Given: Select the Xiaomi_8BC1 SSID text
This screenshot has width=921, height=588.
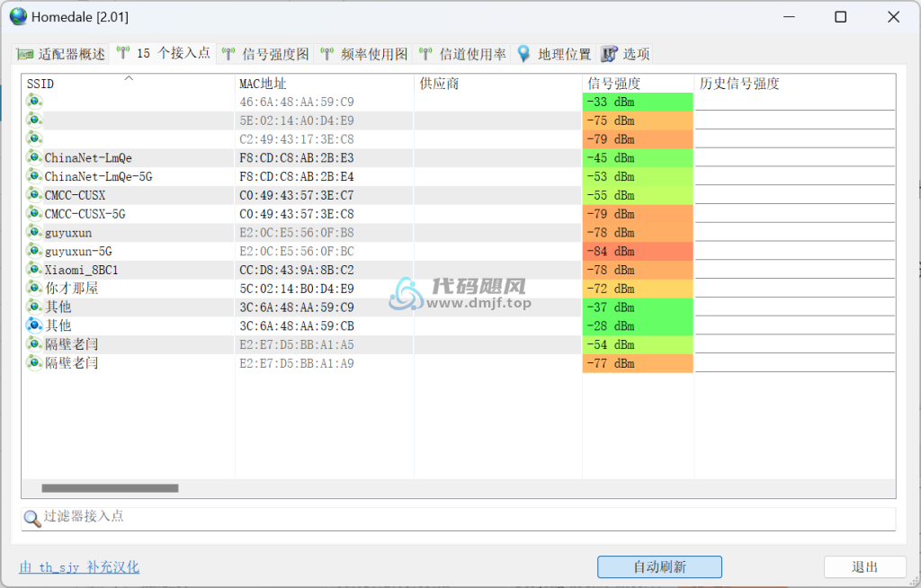Looking at the screenshot, I should click(82, 271).
